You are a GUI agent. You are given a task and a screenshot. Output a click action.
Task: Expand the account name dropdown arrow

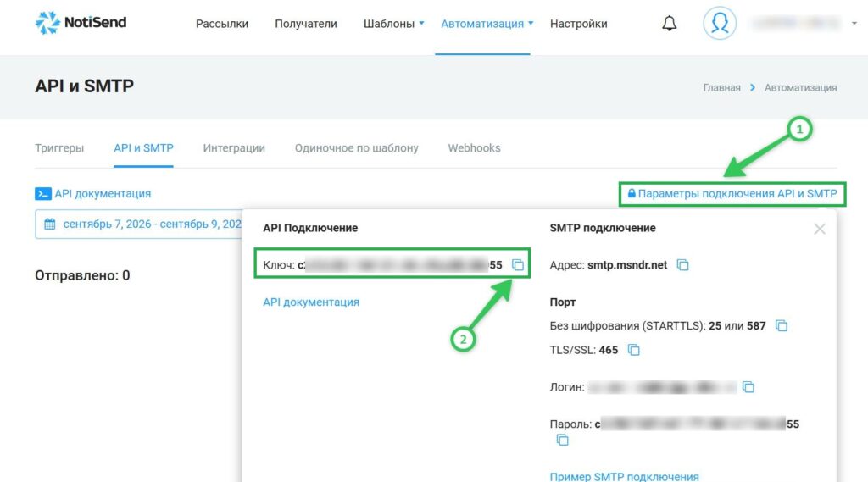pyautogui.click(x=854, y=23)
